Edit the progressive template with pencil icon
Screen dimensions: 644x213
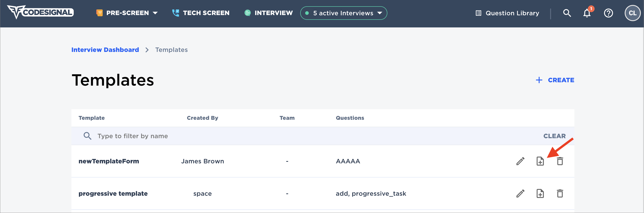520,193
